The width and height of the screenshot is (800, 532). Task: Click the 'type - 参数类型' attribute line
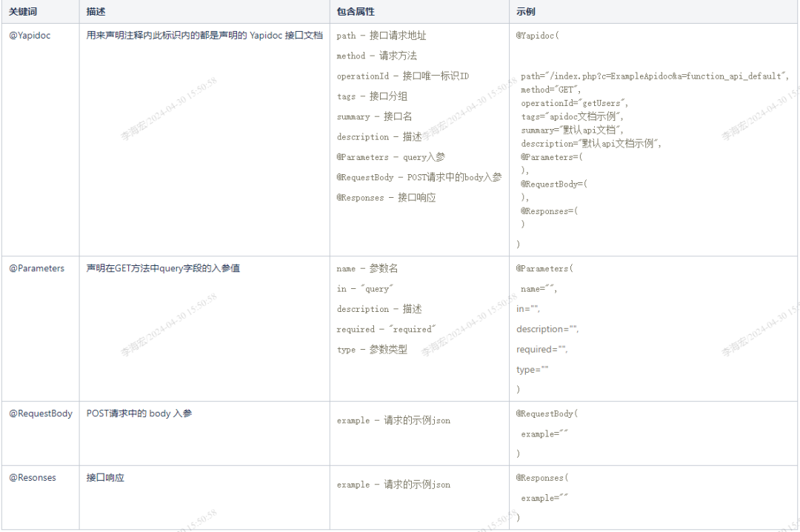click(372, 350)
